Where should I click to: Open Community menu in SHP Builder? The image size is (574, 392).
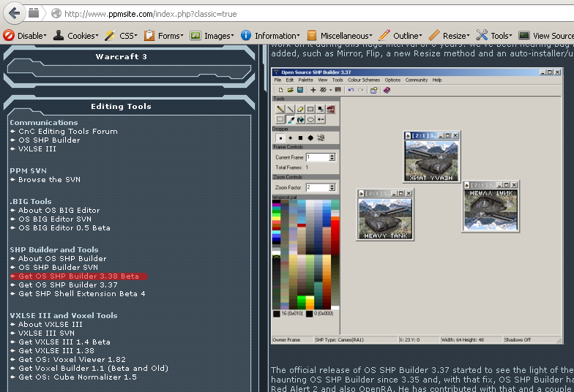tap(416, 80)
